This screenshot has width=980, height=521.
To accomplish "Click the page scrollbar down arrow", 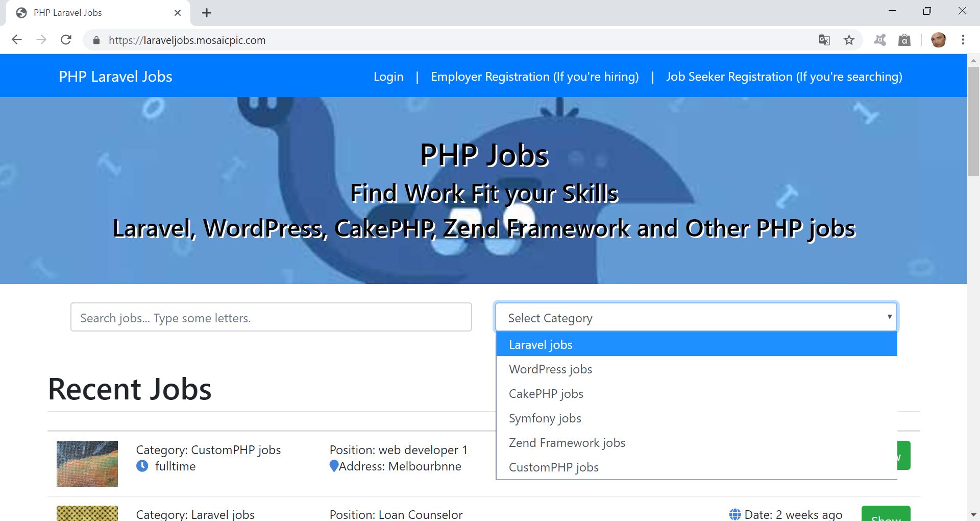I will coord(973,515).
